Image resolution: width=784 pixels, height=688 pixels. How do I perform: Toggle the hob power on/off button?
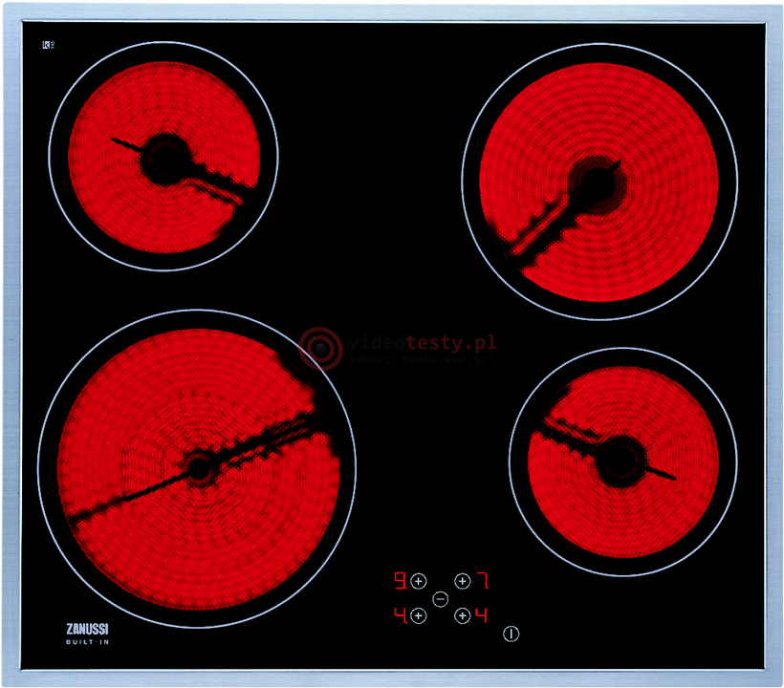(511, 633)
